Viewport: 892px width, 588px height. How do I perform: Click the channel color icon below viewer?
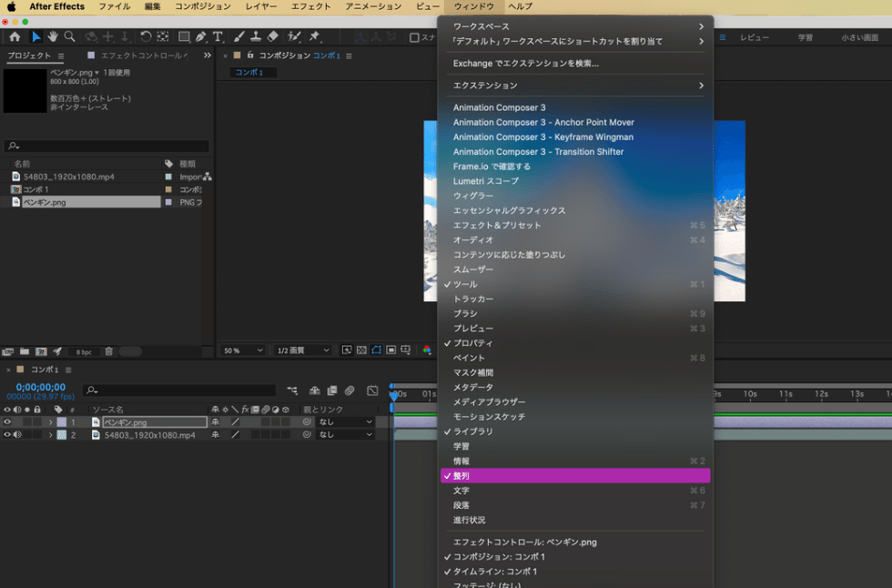pos(427,350)
